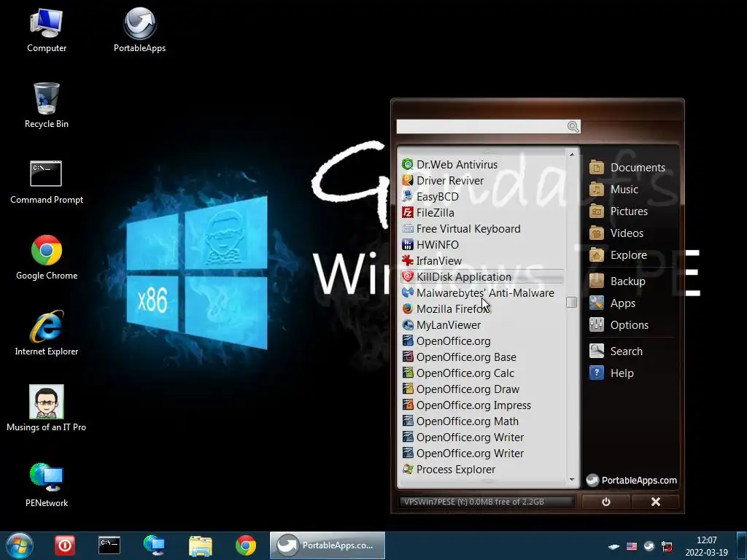
Task: Select the PortableApps desktop shortcut
Action: coord(139,31)
